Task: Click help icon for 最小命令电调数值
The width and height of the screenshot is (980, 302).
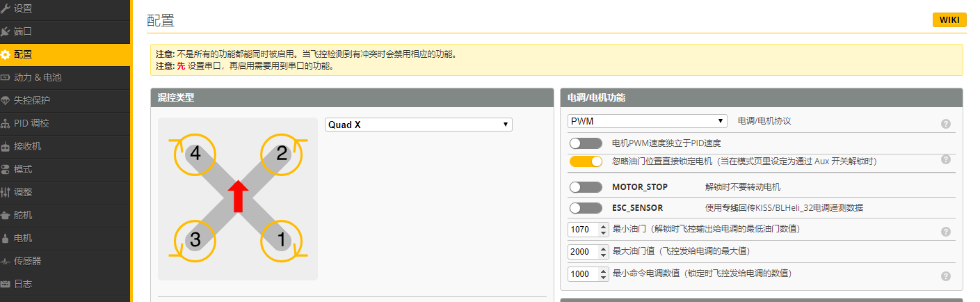Action: click(945, 276)
